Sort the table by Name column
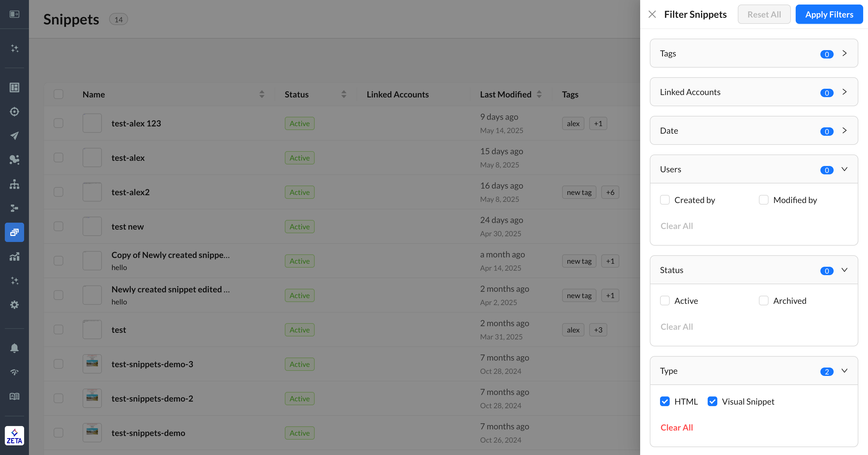 click(262, 94)
